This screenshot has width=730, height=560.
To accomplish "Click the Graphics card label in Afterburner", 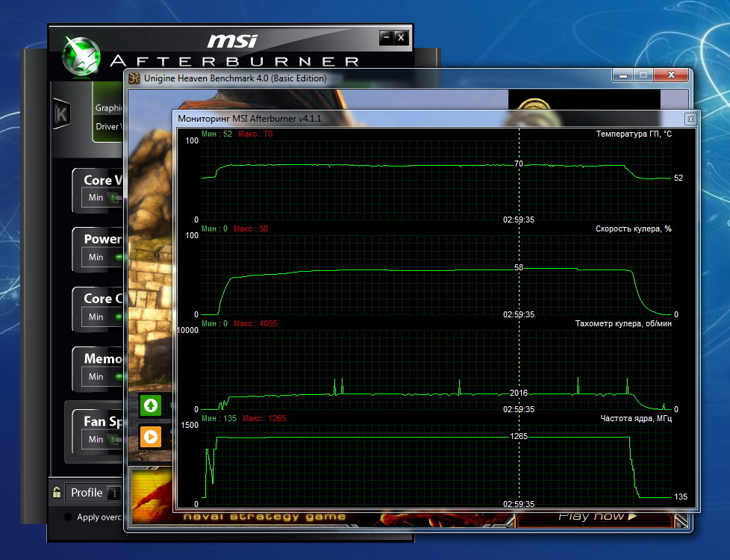I will pyautogui.click(x=109, y=108).
